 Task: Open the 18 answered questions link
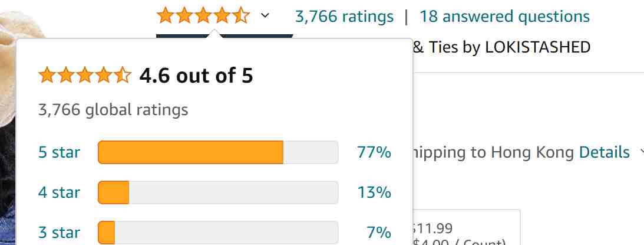coord(504,17)
